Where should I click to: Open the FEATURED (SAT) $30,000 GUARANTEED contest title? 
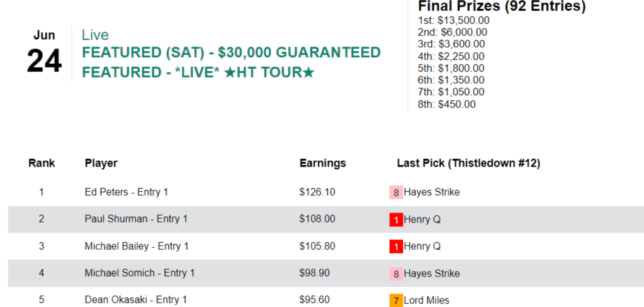(x=231, y=52)
